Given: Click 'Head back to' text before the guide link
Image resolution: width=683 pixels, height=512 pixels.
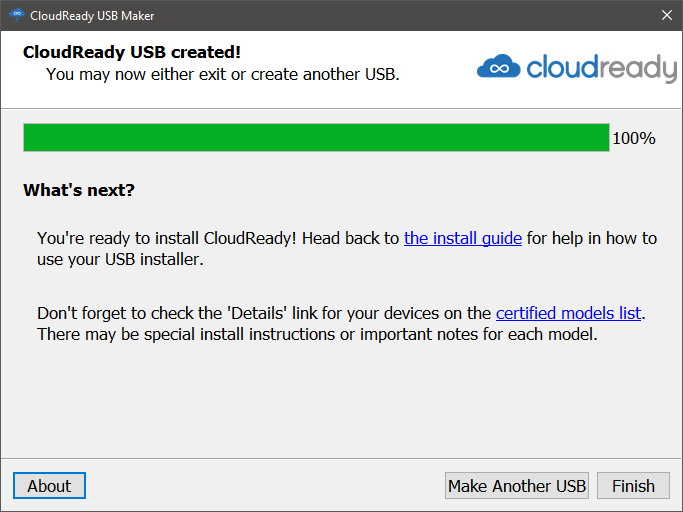Looking at the screenshot, I should tap(350, 238).
